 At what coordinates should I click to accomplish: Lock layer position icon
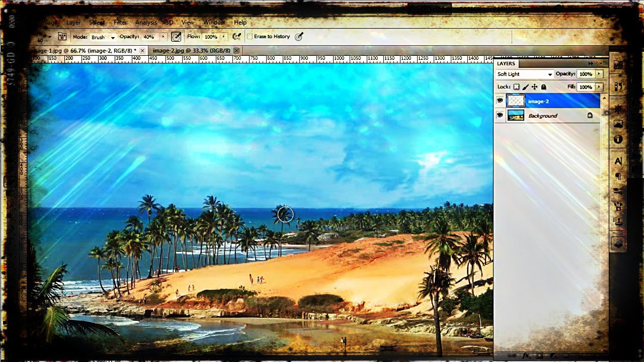[x=534, y=87]
